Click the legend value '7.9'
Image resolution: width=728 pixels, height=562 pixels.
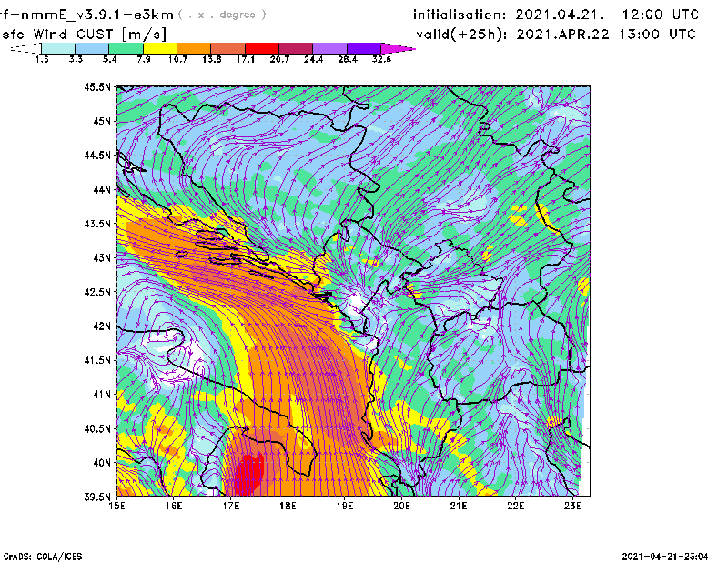[x=144, y=59]
